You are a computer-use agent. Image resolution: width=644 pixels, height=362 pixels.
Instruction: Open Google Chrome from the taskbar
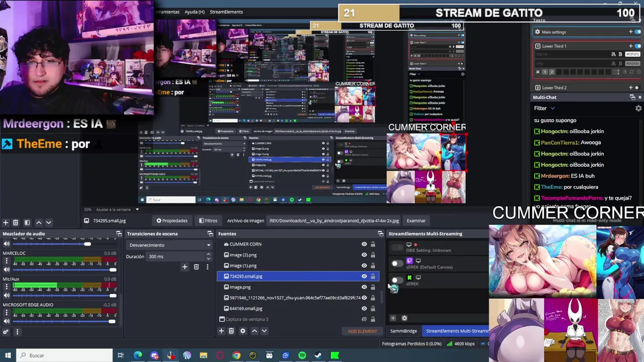[x=236, y=355]
